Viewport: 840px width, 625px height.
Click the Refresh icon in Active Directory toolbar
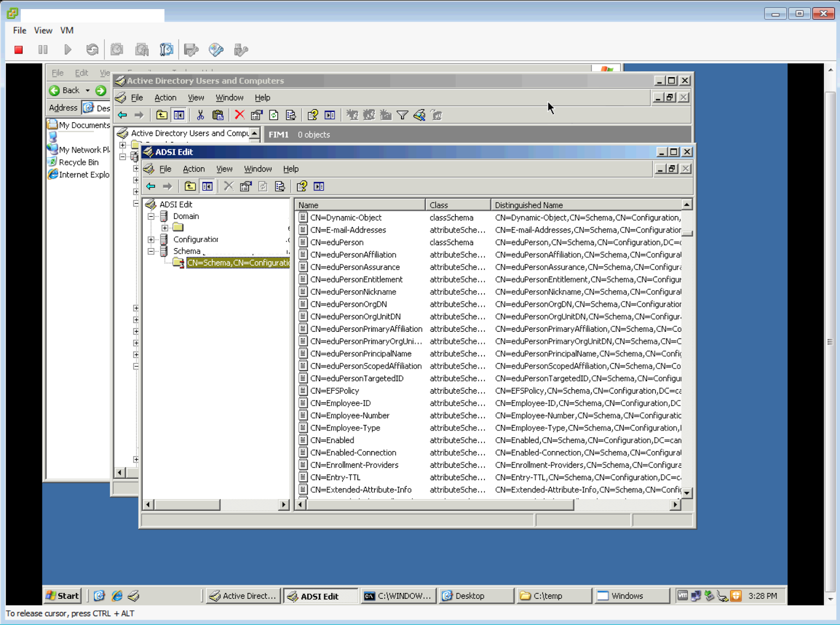(274, 115)
